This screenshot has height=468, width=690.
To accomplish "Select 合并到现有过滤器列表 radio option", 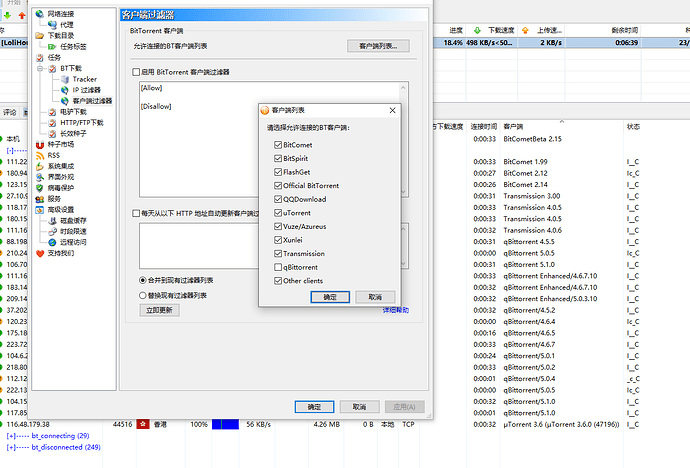I will click(143, 280).
